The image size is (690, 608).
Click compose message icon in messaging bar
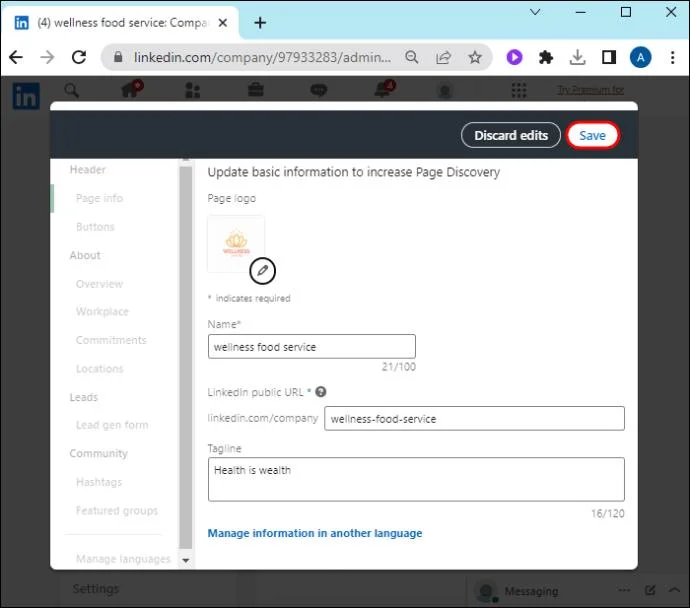point(650,590)
